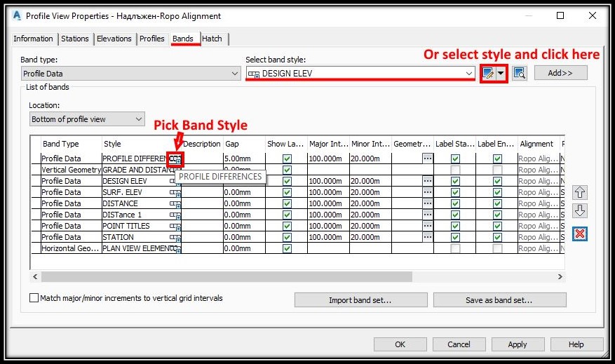Toggle Show Labels for DESIGN ELEV row

(287, 181)
